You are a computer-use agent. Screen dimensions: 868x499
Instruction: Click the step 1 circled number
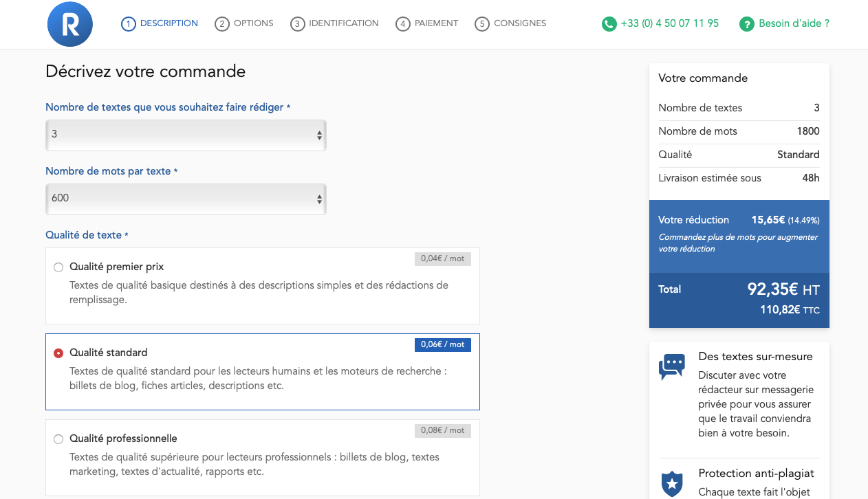click(x=129, y=24)
